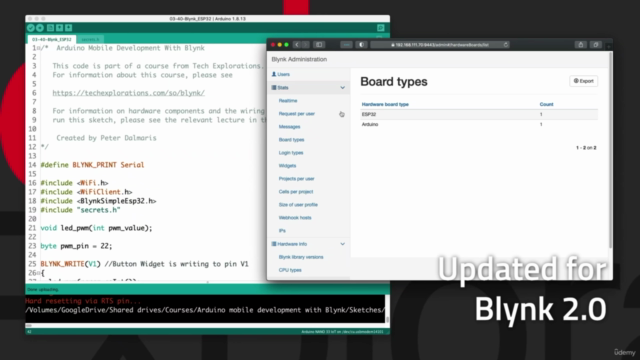Screen dimensions: 640x360
Task: Click the browser show tabs icon
Action: coord(596,44)
